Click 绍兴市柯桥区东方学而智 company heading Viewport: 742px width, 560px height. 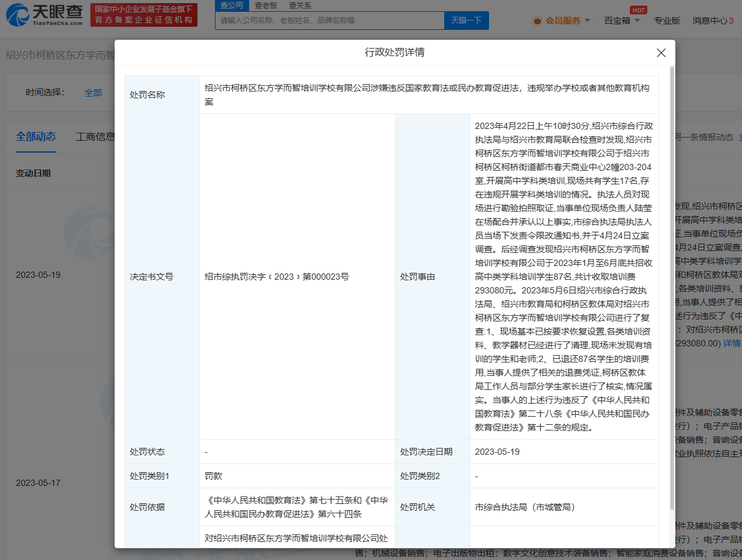pos(60,55)
